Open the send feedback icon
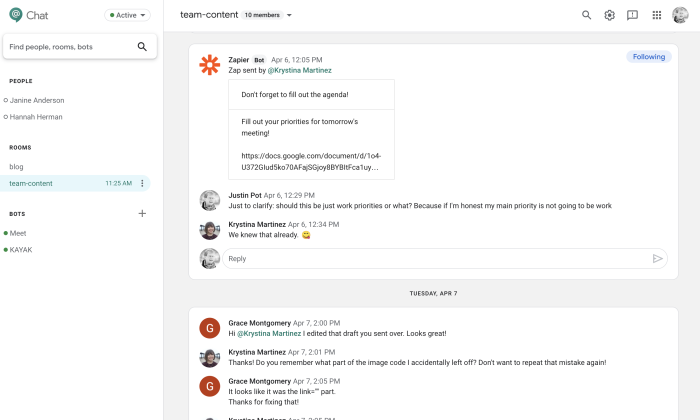The image size is (700, 420). click(632, 15)
